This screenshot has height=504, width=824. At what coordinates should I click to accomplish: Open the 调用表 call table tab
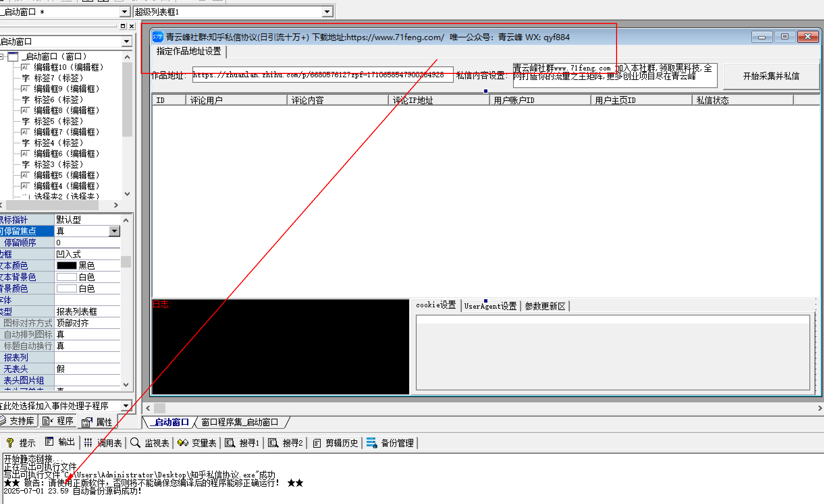point(103,443)
